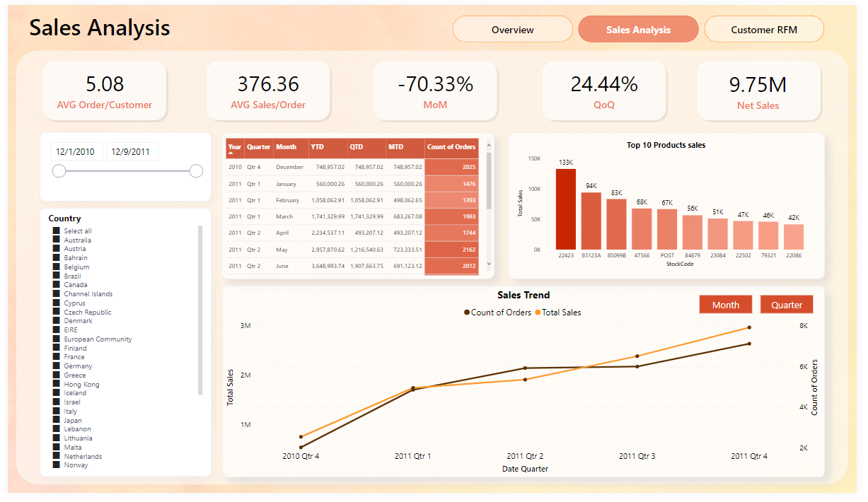Viewport: 868px width, 502px height.
Task: Toggle the Select all country checkbox
Action: click(57, 231)
